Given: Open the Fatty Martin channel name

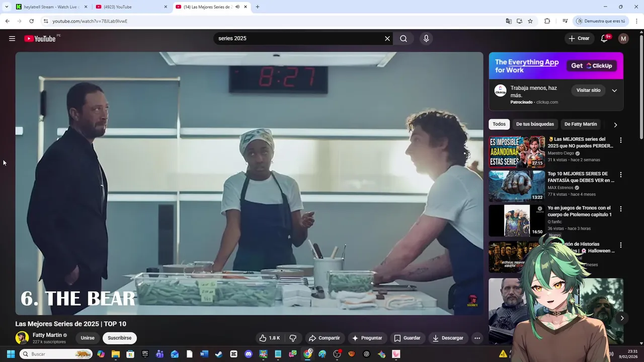Looking at the screenshot, I should [x=47, y=335].
